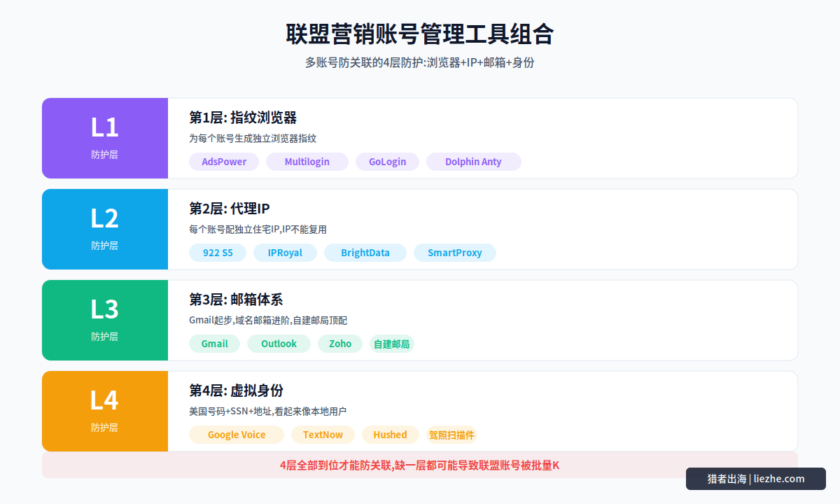
Task: Click the Gmail tag
Action: pos(214,344)
